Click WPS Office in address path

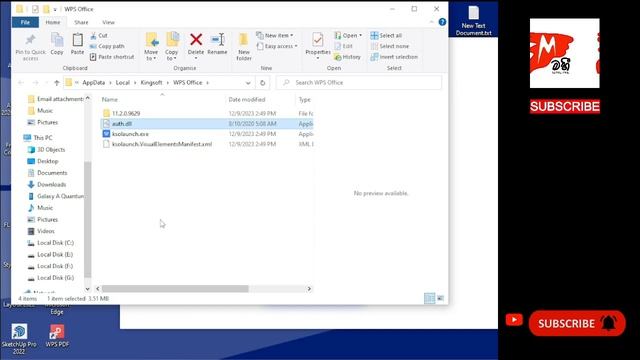(188, 82)
